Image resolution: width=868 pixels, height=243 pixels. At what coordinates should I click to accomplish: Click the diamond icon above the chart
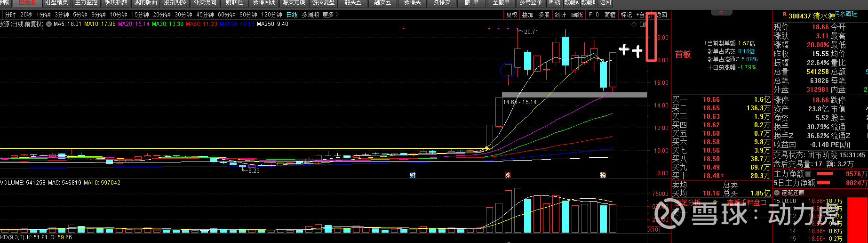point(634,24)
